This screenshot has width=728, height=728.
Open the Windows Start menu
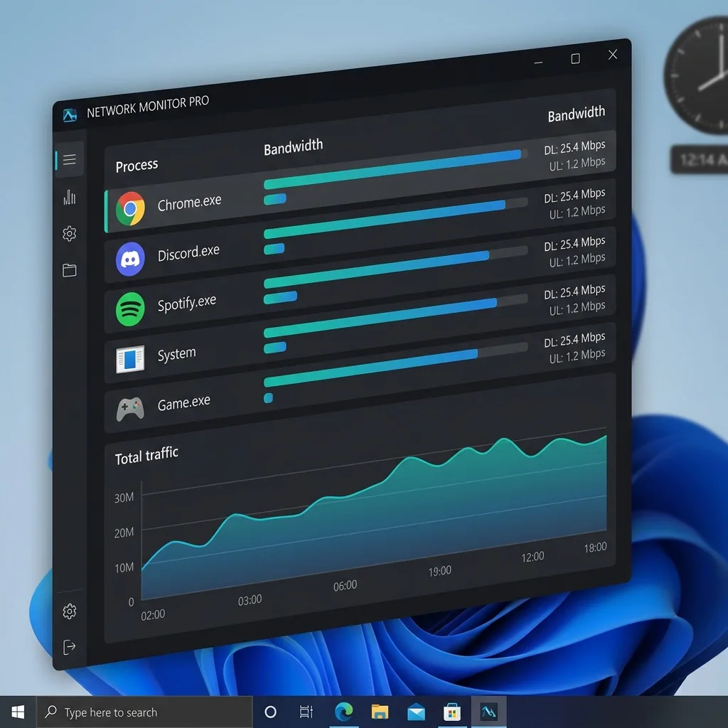tap(18, 712)
